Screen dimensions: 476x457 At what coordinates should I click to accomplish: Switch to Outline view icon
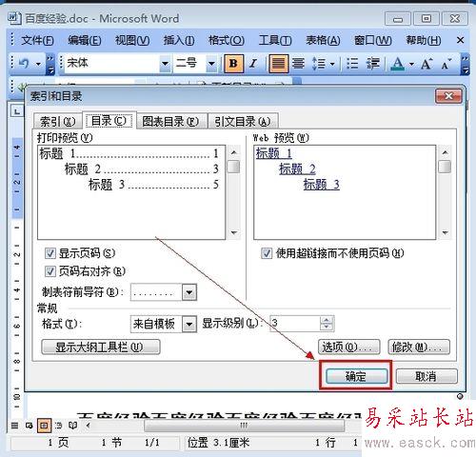pos(59,426)
